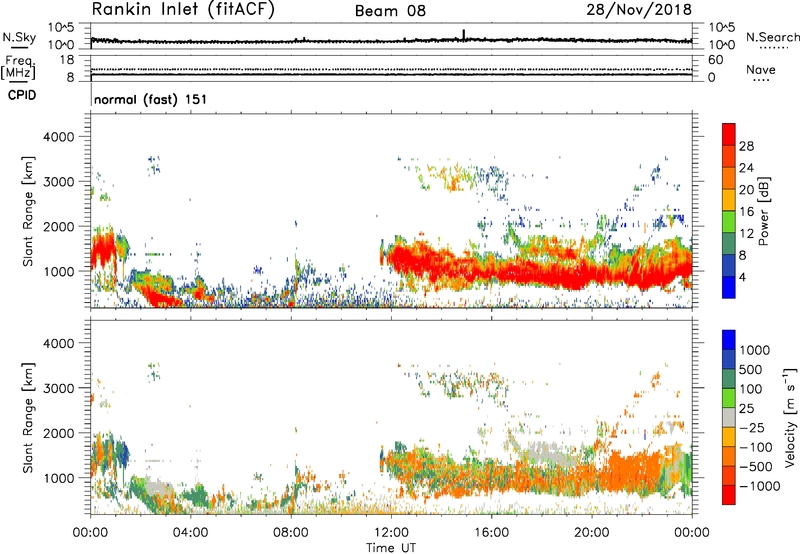Viewport: 800px width, 554px height.
Task: Click the 'Freq. [MHz]' label
Action: pos(18,67)
